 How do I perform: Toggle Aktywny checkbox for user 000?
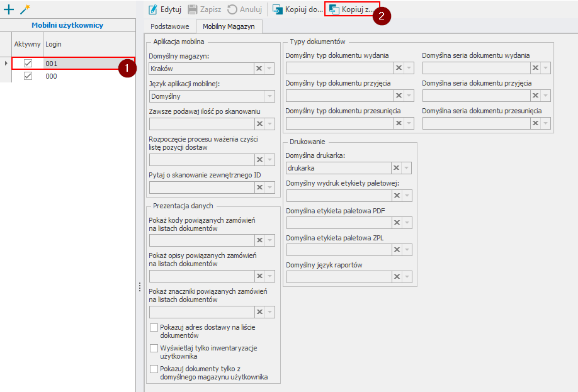click(28, 76)
